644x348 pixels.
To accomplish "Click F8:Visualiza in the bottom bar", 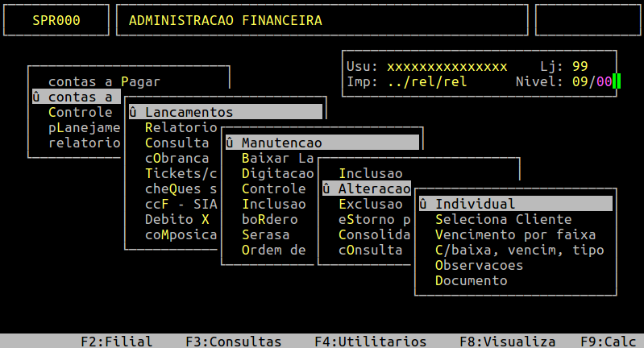I will tap(507, 341).
